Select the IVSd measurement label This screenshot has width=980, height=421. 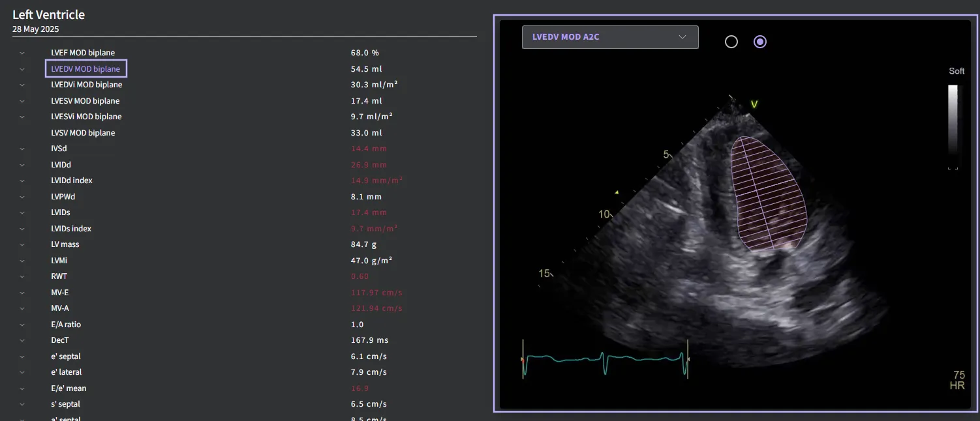pyautogui.click(x=59, y=149)
